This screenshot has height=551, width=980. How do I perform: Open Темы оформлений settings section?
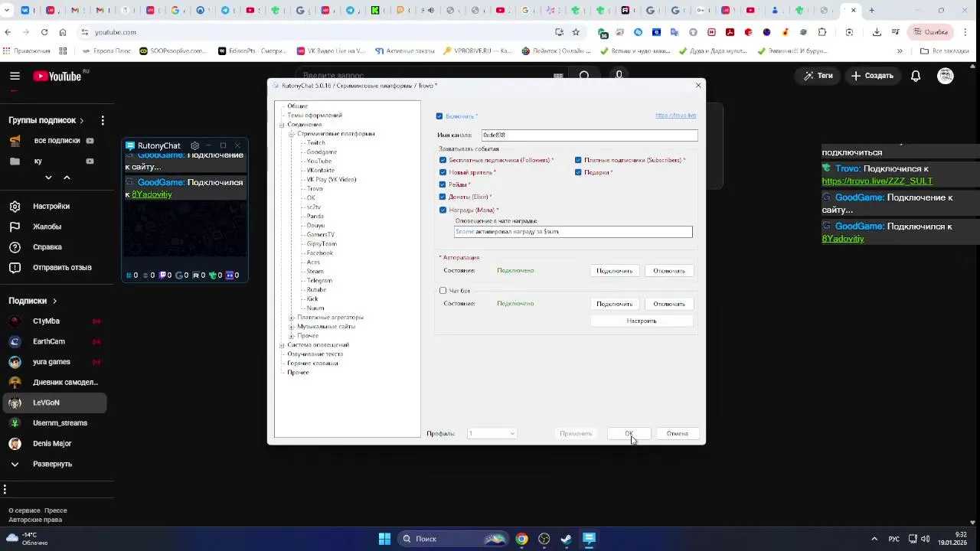point(315,116)
